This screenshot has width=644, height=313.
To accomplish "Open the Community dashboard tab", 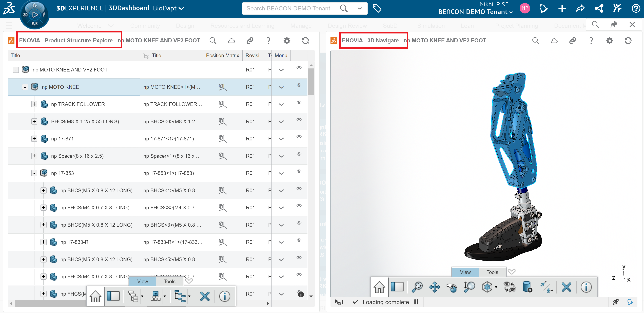I will point(145,26).
